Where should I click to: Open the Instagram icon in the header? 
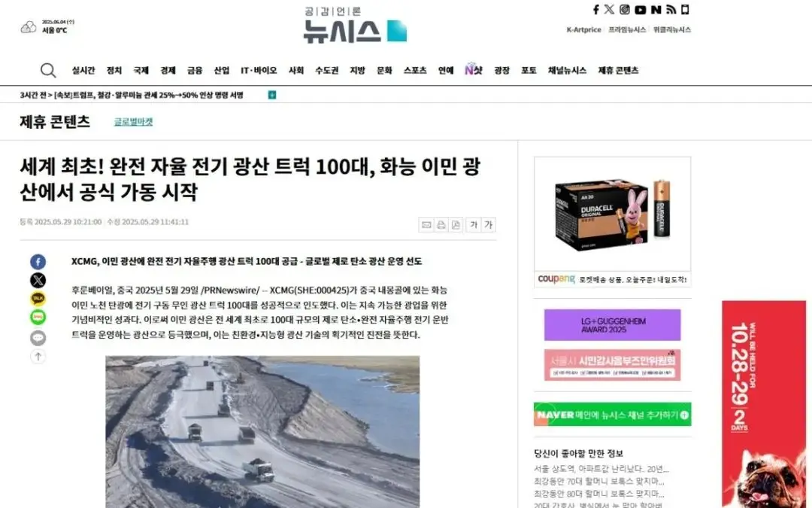click(x=625, y=9)
